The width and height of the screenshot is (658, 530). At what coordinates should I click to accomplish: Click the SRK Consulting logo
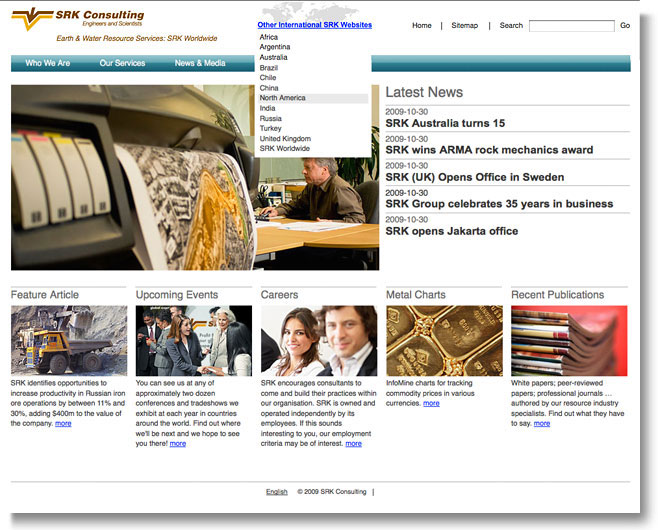click(x=78, y=18)
